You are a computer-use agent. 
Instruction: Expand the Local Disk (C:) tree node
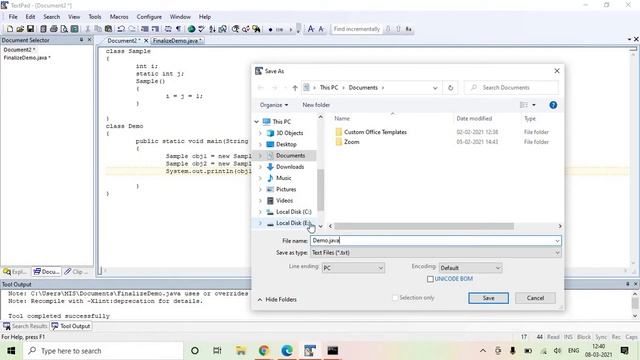pos(260,212)
